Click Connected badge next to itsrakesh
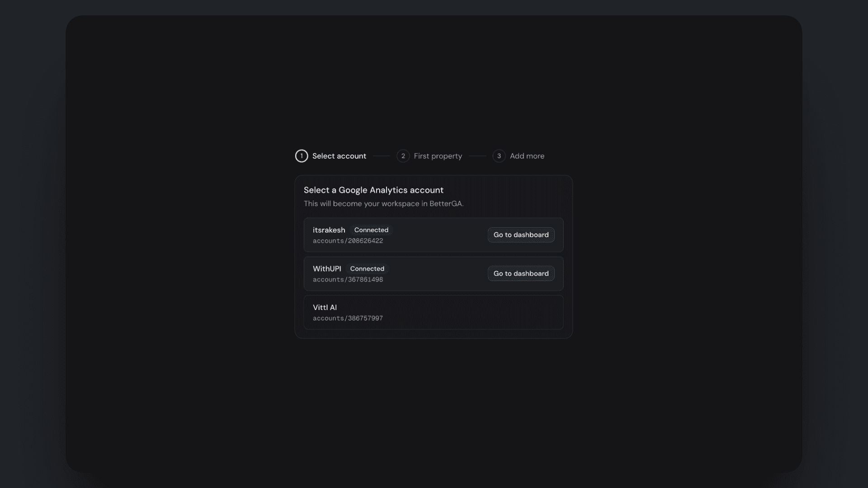The image size is (868, 488). pos(371,230)
